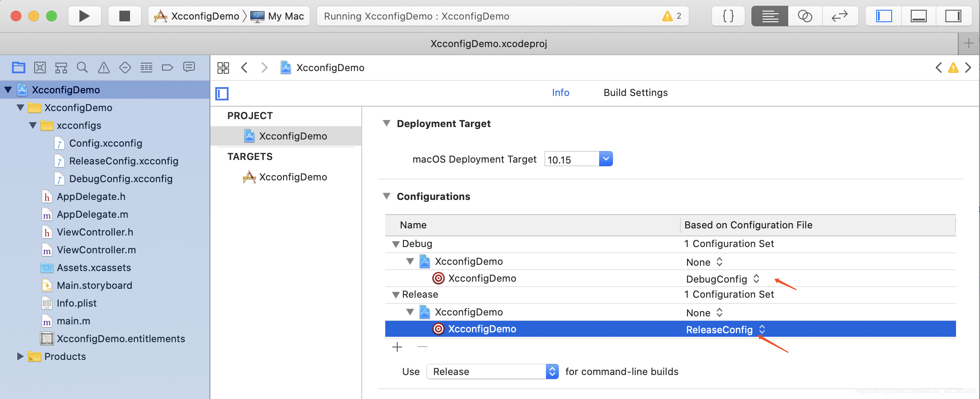The width and height of the screenshot is (980, 399).
Task: Open the XcconfigDemo scheme selector
Action: pos(197,16)
